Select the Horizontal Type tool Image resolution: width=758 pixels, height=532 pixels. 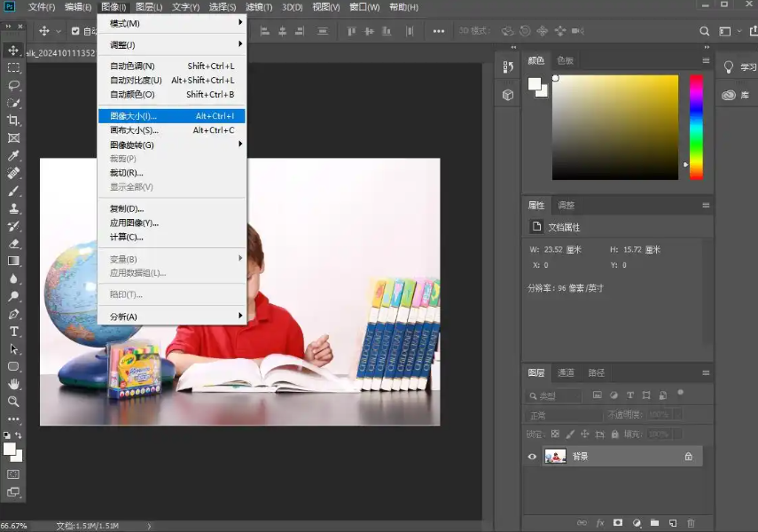pos(13,332)
